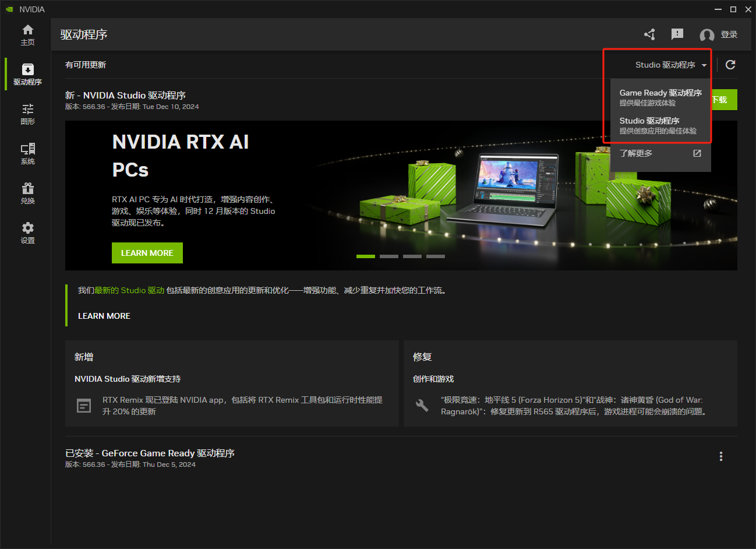Open the 最新的 Studio 驱动 green link
The height and width of the screenshot is (549, 756).
[129, 290]
